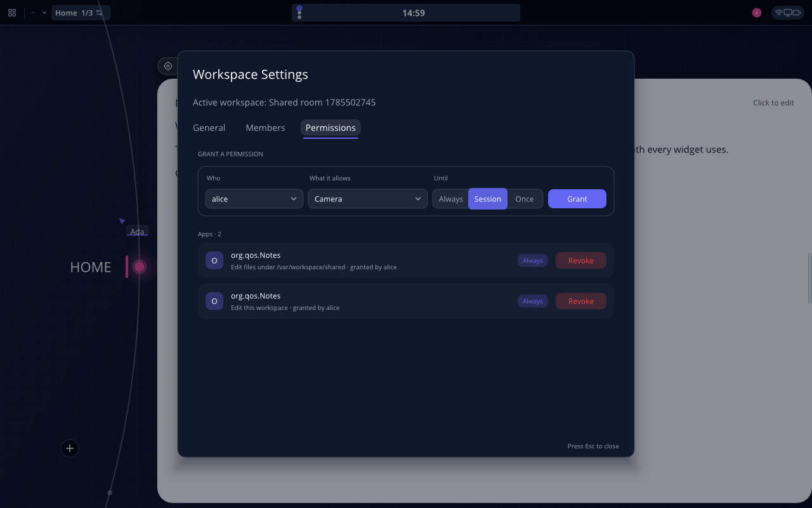Screen dimensions: 812x508
Task: Click Always badge on Edit this workspace row
Action: point(533,301)
